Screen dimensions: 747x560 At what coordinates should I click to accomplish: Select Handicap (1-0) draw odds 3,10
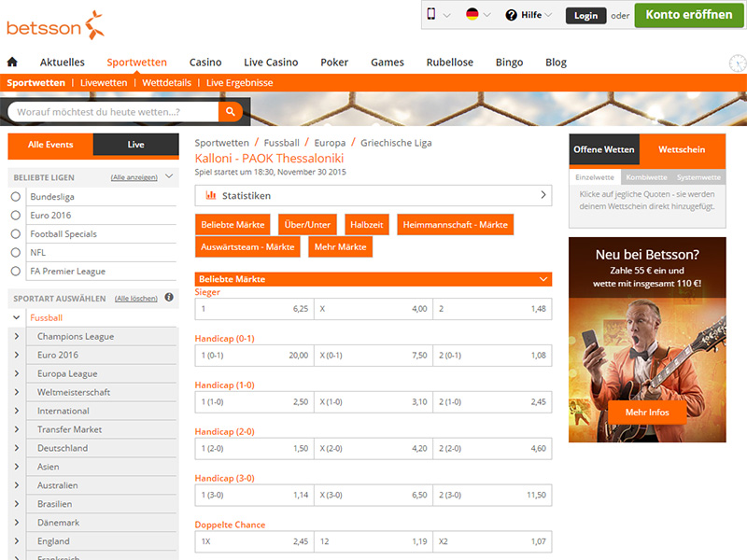pyautogui.click(x=373, y=402)
